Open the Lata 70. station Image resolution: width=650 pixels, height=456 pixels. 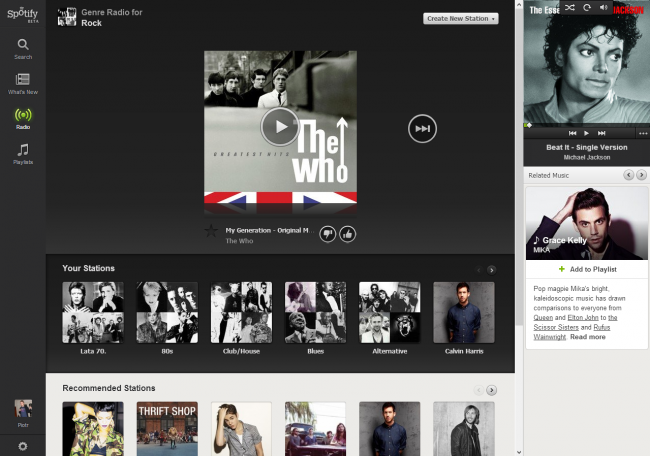pyautogui.click(x=93, y=313)
